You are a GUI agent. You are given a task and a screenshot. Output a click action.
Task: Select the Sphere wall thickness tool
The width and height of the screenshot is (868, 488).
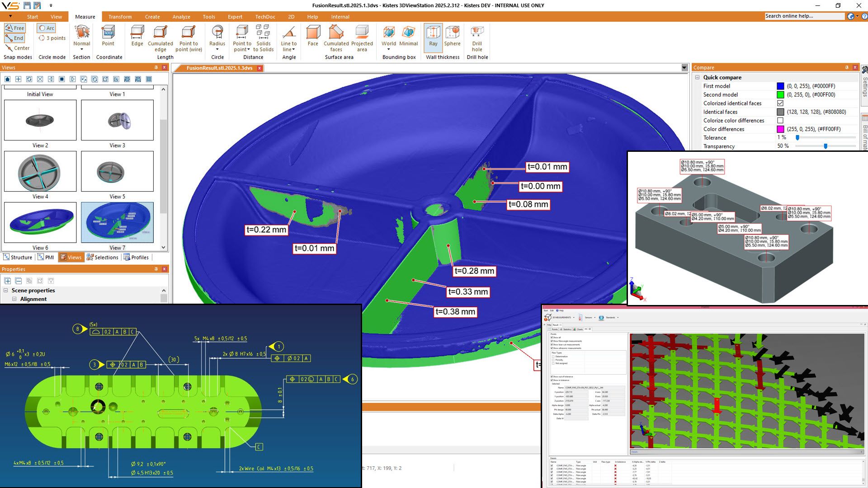click(452, 38)
